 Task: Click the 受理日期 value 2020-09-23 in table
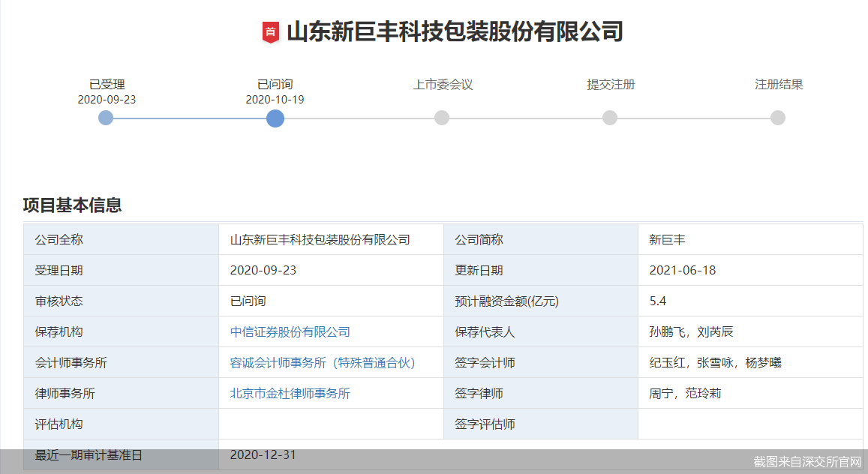click(263, 271)
